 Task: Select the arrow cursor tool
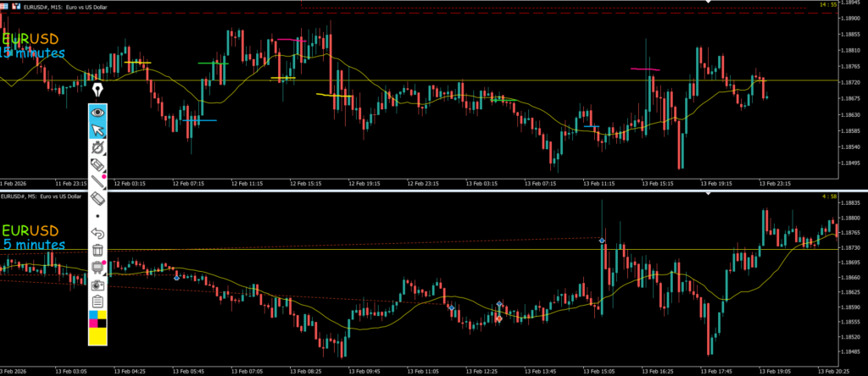(98, 130)
